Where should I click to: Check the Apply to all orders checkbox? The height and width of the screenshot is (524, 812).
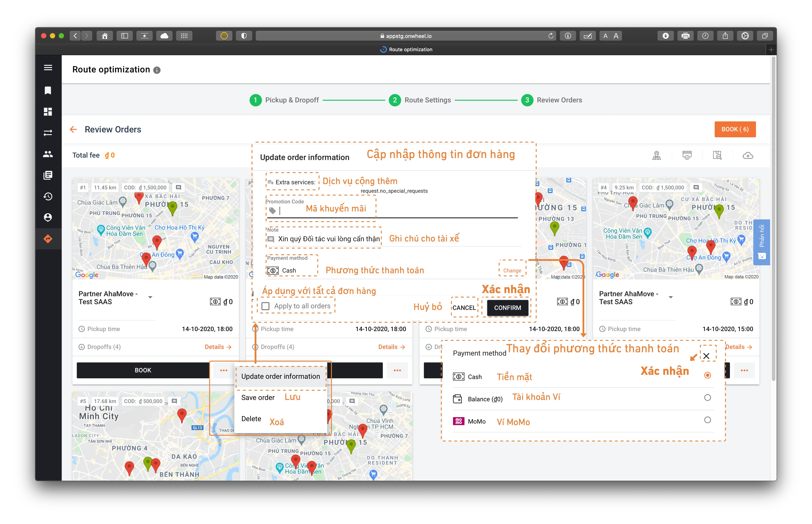tap(266, 306)
